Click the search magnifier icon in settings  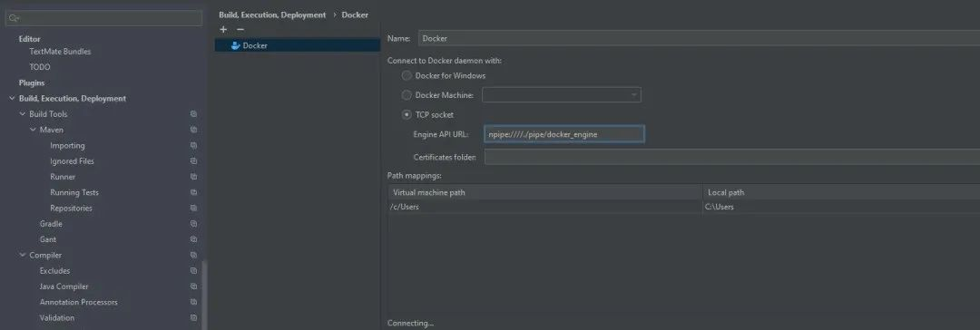13,18
